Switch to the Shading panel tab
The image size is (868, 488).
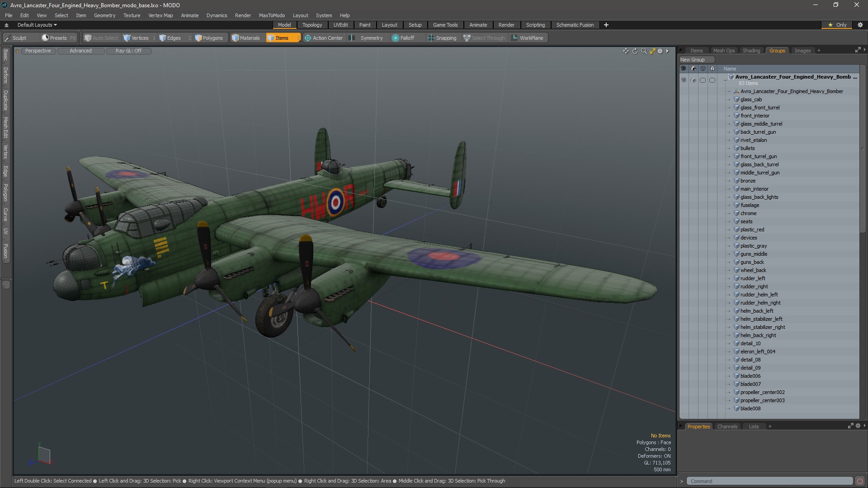tap(751, 51)
